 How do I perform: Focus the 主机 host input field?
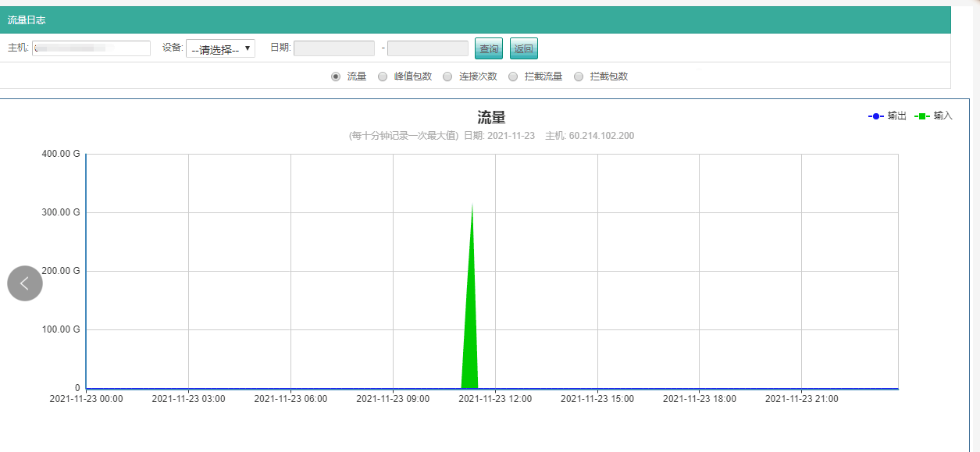[x=91, y=48]
